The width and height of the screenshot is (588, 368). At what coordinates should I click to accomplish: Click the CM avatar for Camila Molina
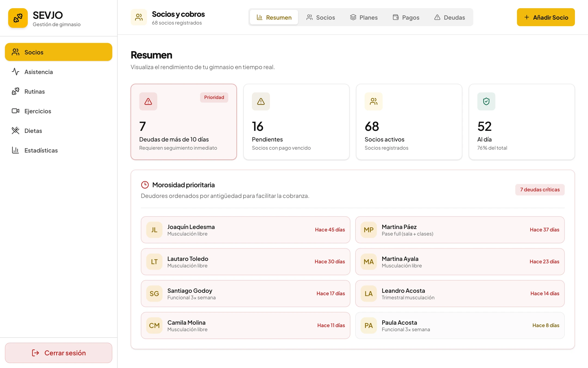click(x=154, y=325)
